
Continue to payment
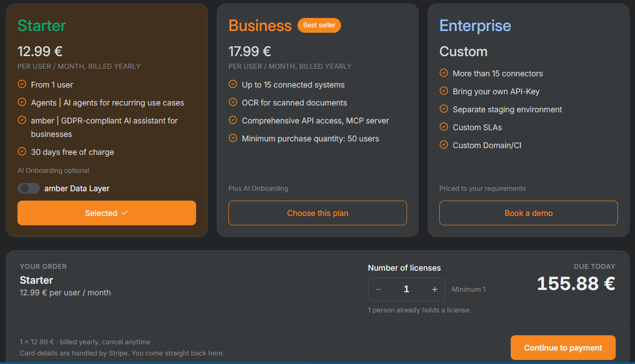[x=563, y=347]
